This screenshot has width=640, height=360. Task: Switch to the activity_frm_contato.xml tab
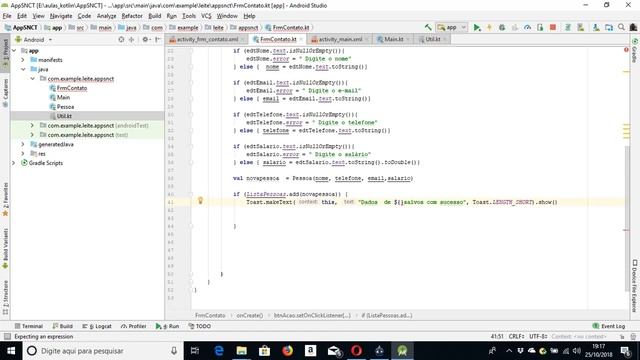[207, 39]
